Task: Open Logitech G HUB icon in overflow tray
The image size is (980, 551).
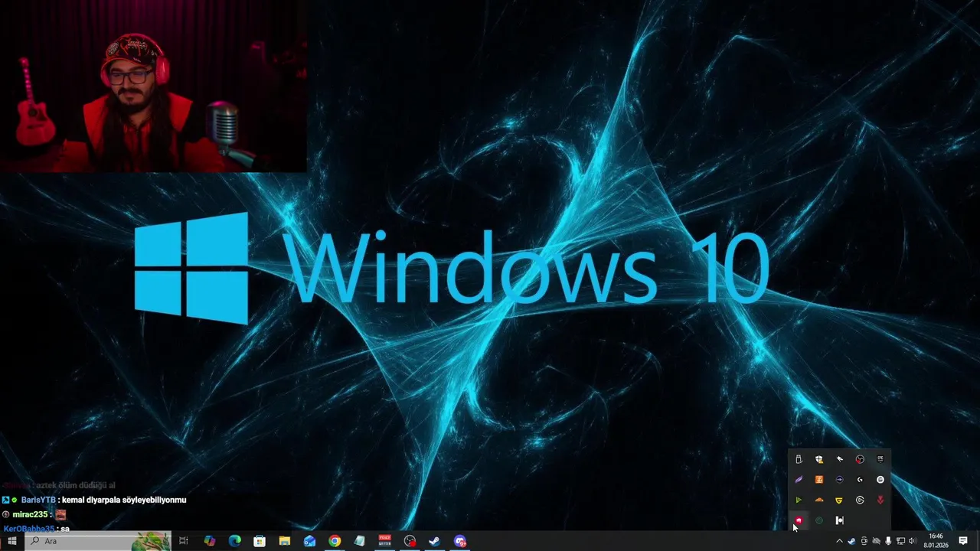Action: (x=860, y=479)
